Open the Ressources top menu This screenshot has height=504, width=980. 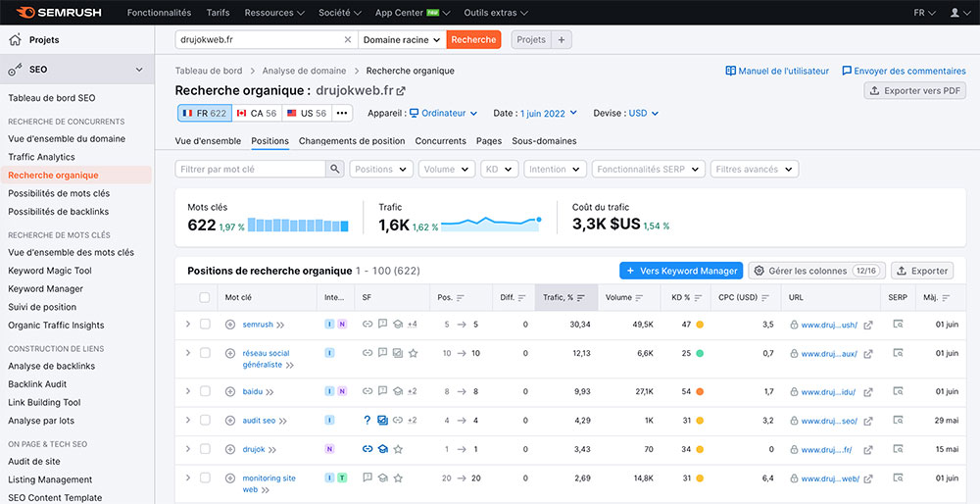coord(274,13)
